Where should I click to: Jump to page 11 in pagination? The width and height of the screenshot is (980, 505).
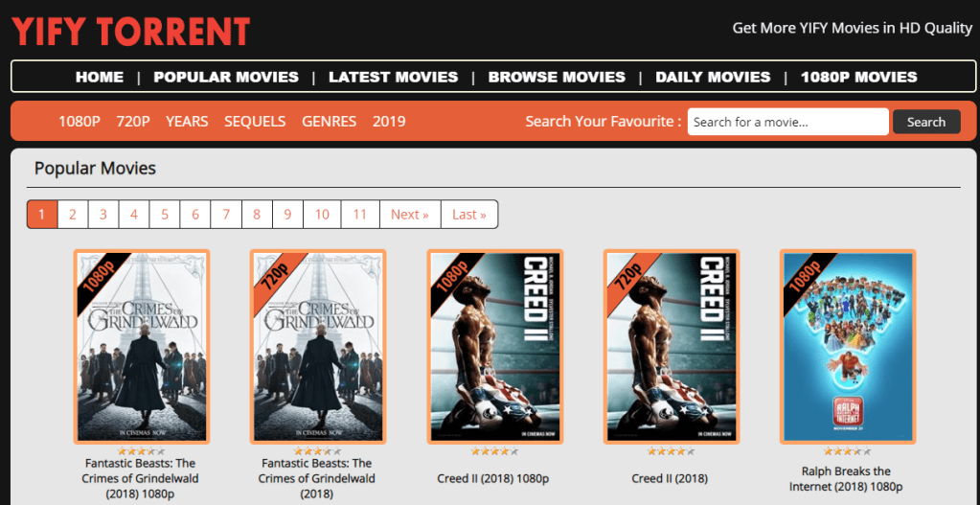tap(359, 215)
